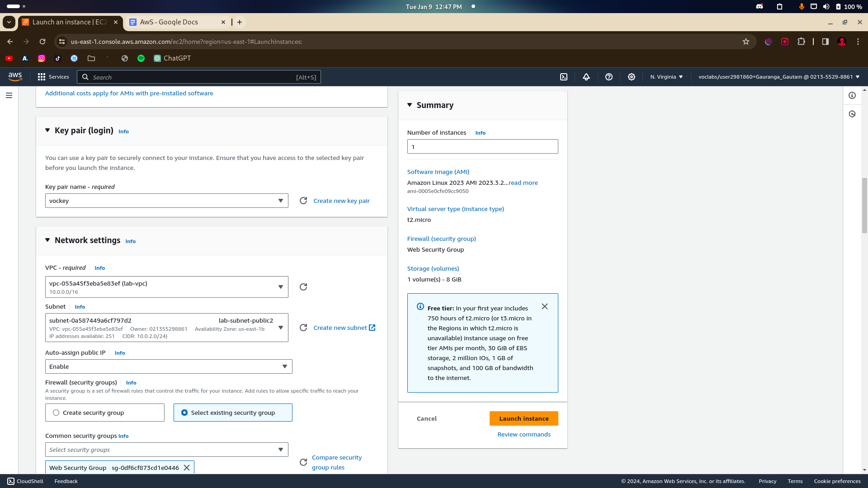Image resolution: width=868 pixels, height=488 pixels.
Task: Collapse the Network settings section
Action: tap(47, 240)
